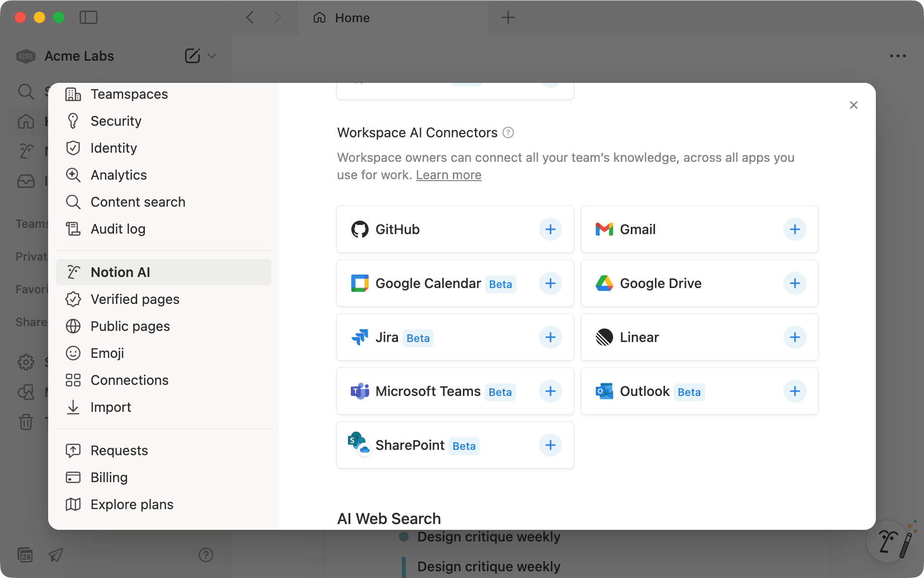Add the GitHub connector
The image size is (924, 578).
[x=551, y=229]
